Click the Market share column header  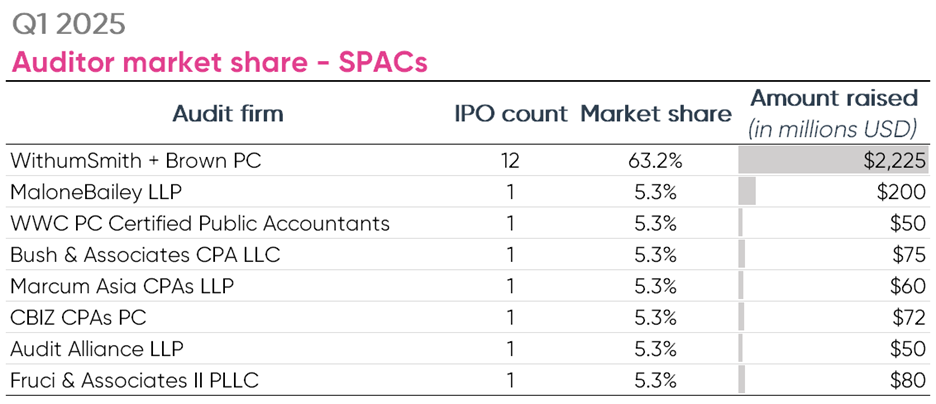656,114
